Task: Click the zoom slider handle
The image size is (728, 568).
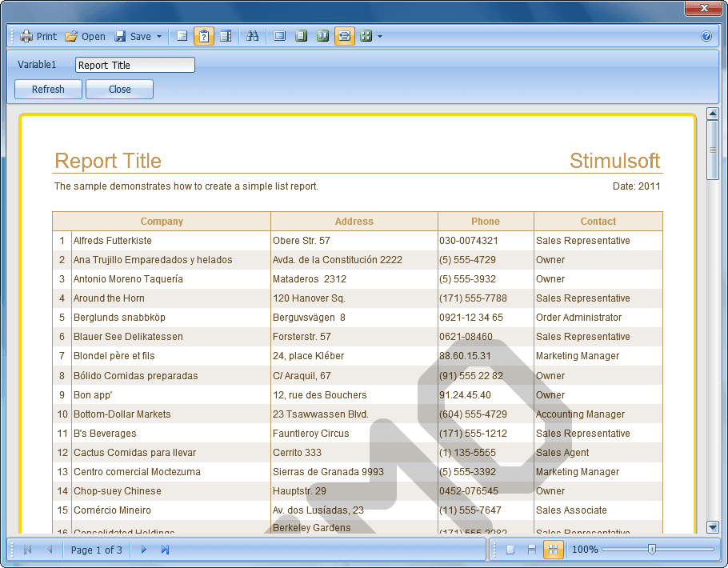Action: click(x=652, y=550)
